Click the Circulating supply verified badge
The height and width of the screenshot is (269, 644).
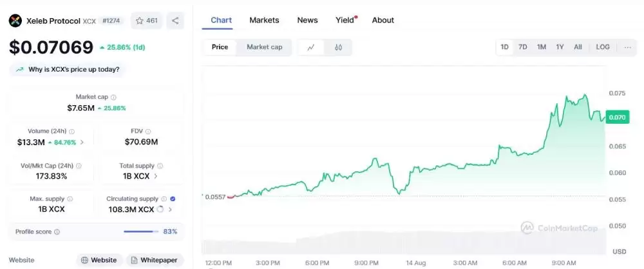pos(173,199)
